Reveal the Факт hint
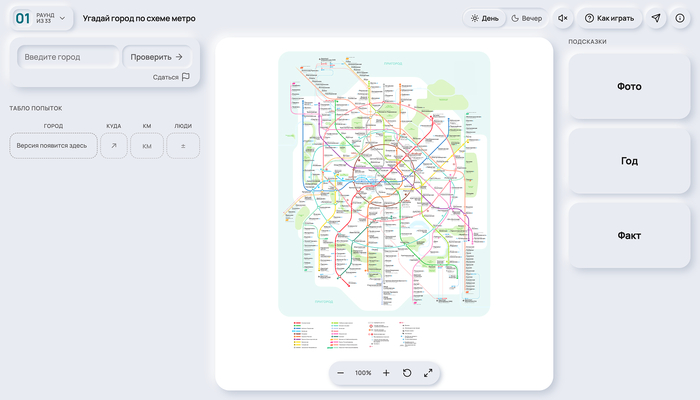This screenshot has width=700, height=400. [629, 235]
